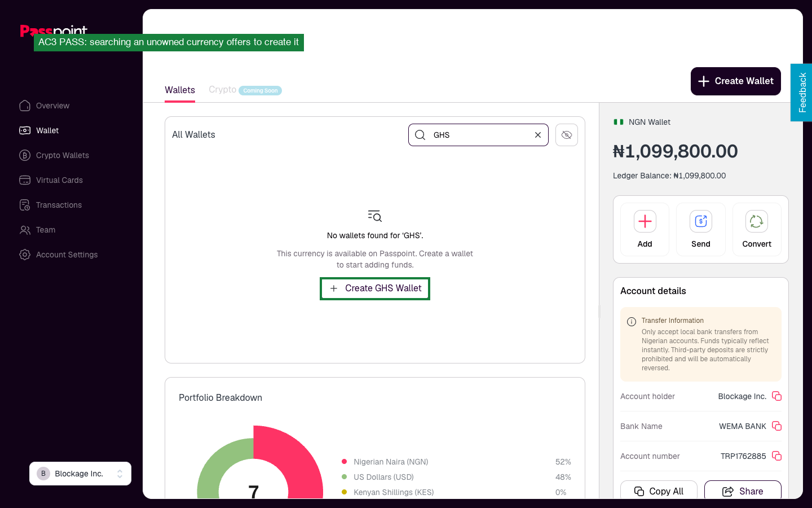
Task: Switch to the Wallets tab
Action: click(x=180, y=90)
